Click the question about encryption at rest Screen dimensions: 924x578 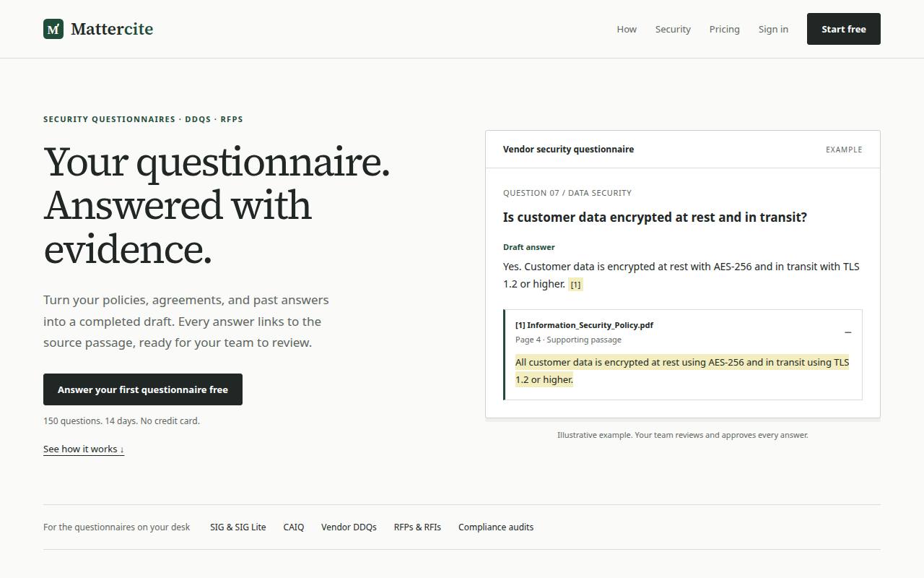click(655, 217)
